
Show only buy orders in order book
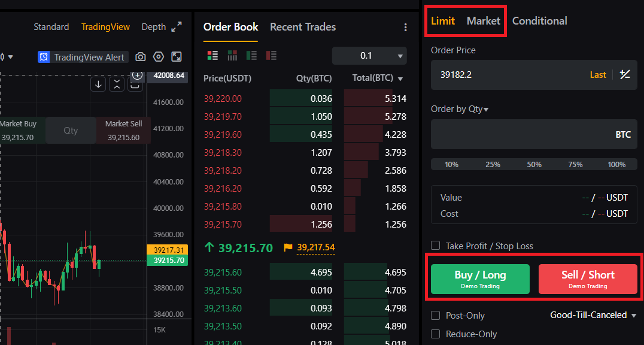pos(252,56)
